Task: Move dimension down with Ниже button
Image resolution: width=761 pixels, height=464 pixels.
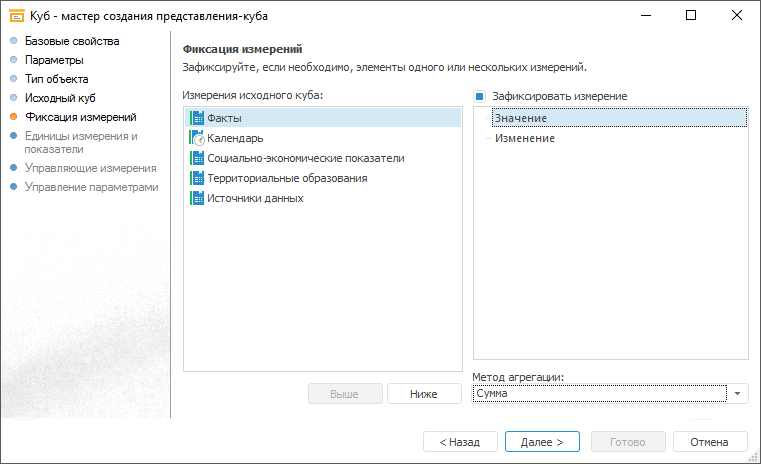Action: tap(424, 394)
